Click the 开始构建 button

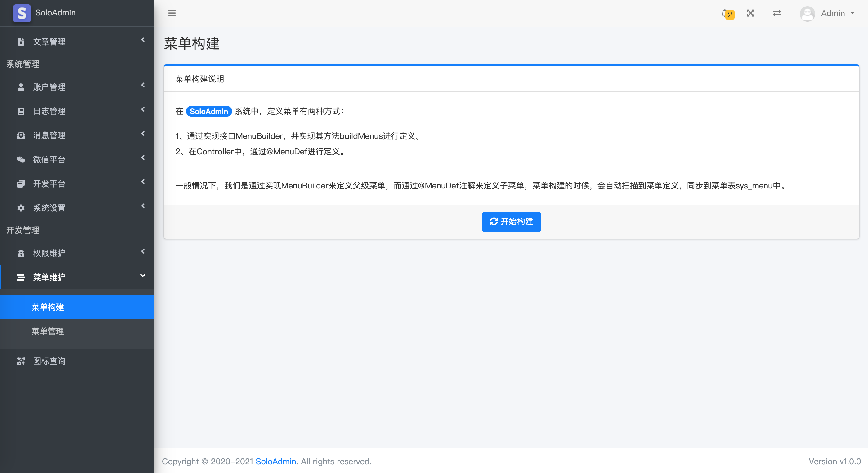coord(511,222)
